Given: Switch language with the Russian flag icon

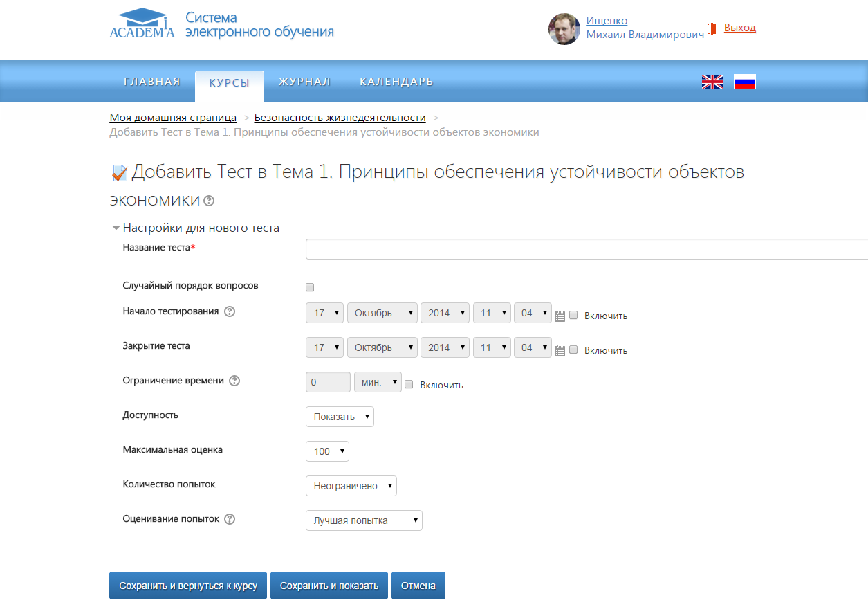Looking at the screenshot, I should pos(744,82).
